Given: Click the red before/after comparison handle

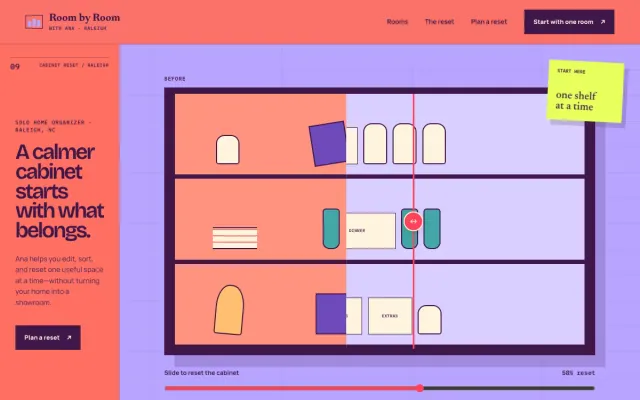Looking at the screenshot, I should pos(413,221).
